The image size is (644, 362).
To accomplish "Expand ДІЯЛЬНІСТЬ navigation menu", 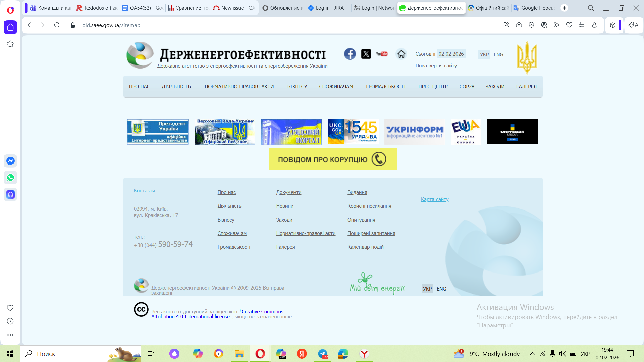I will (176, 87).
